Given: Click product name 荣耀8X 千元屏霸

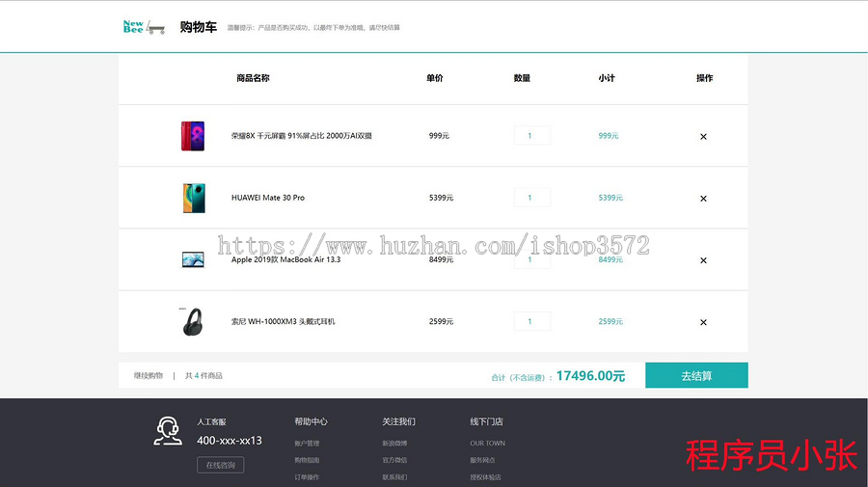Looking at the screenshot, I should point(302,136).
